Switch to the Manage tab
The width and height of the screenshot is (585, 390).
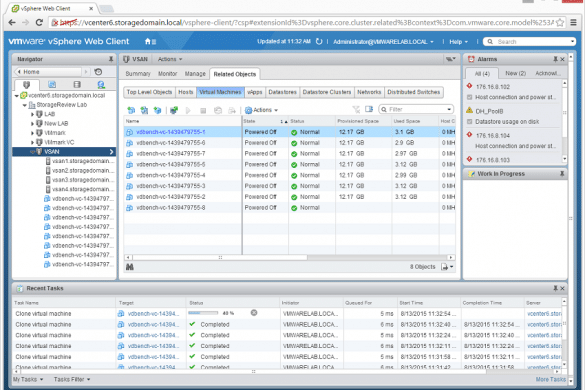(x=195, y=74)
